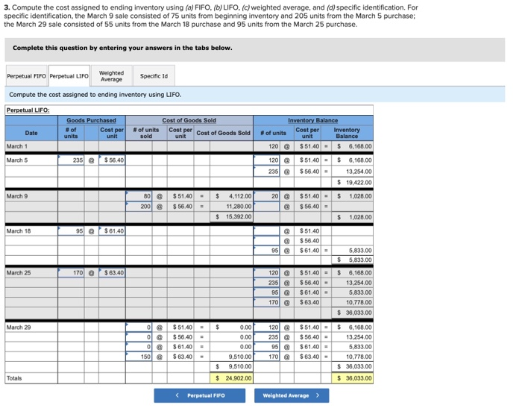The width and height of the screenshot is (522, 420).
Task: Switch to Weighted Average tab
Action: (x=112, y=76)
